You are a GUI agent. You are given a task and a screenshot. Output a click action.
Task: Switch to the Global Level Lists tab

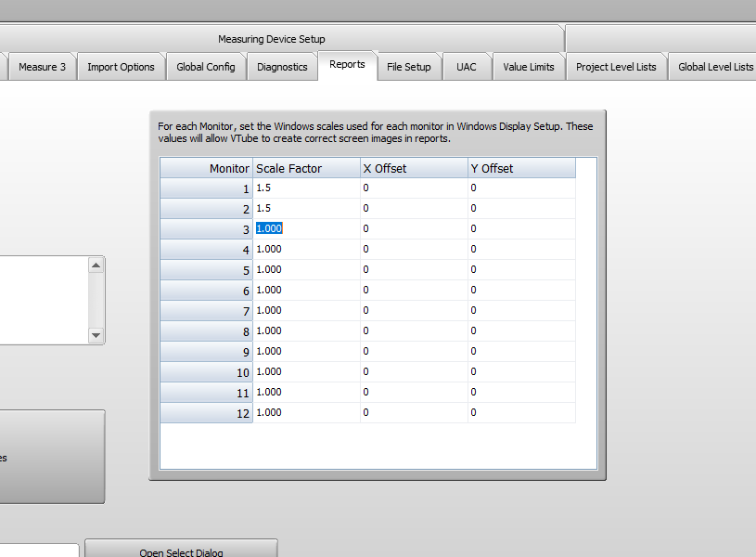point(715,67)
